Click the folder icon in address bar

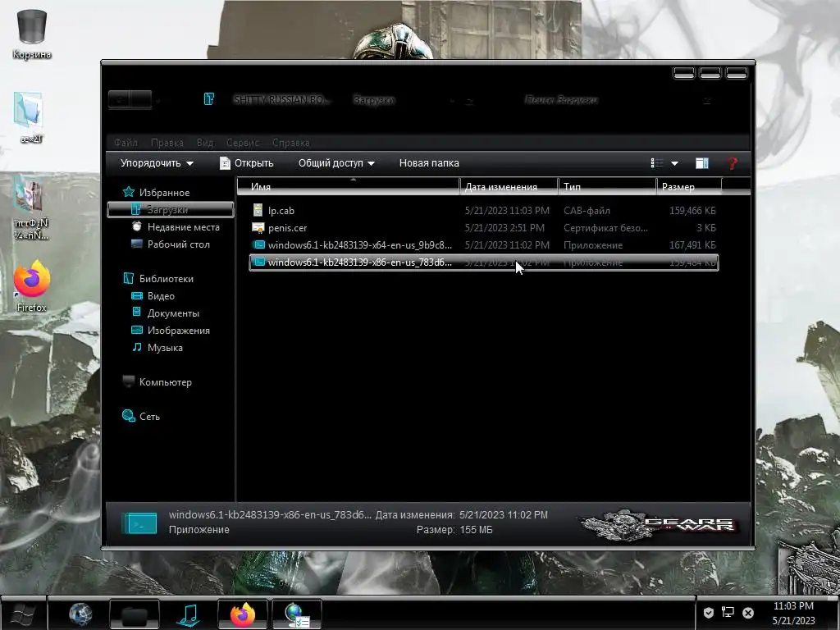point(209,99)
